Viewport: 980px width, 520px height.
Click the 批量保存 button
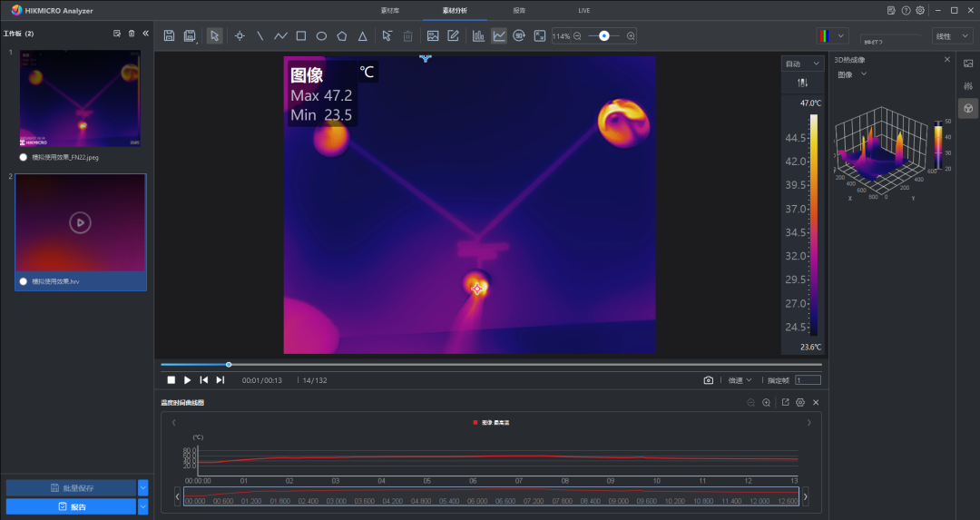72,487
